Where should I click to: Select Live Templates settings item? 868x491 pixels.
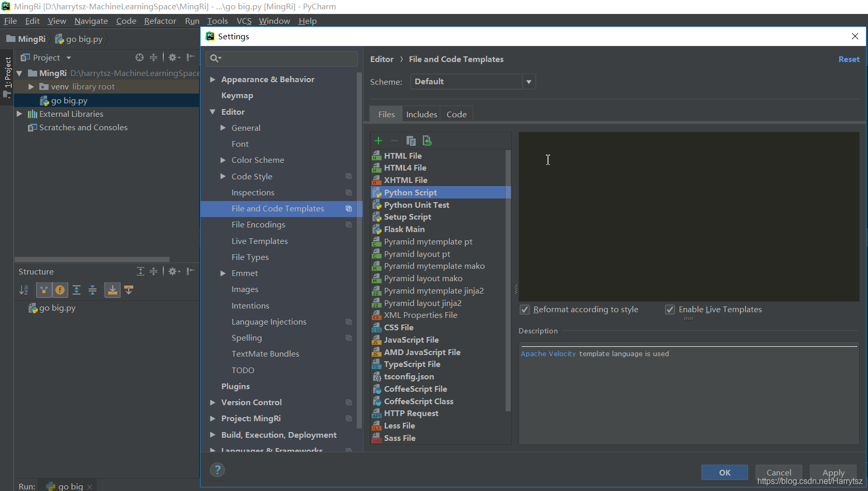(x=260, y=241)
